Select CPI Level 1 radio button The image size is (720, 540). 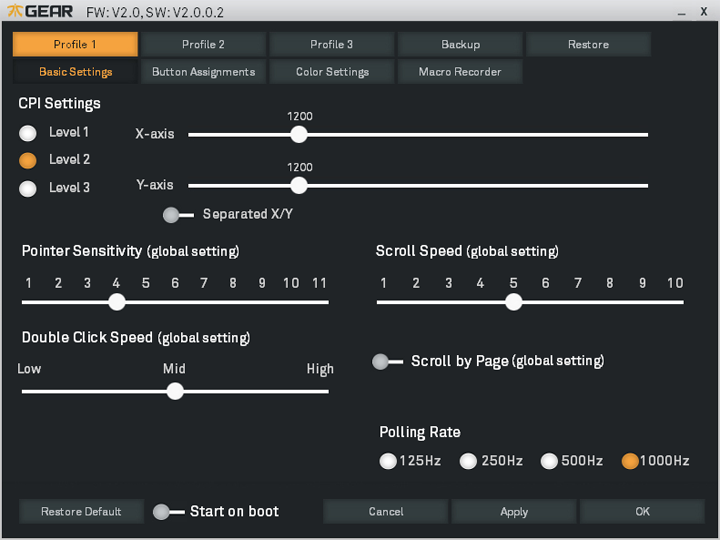(28, 132)
